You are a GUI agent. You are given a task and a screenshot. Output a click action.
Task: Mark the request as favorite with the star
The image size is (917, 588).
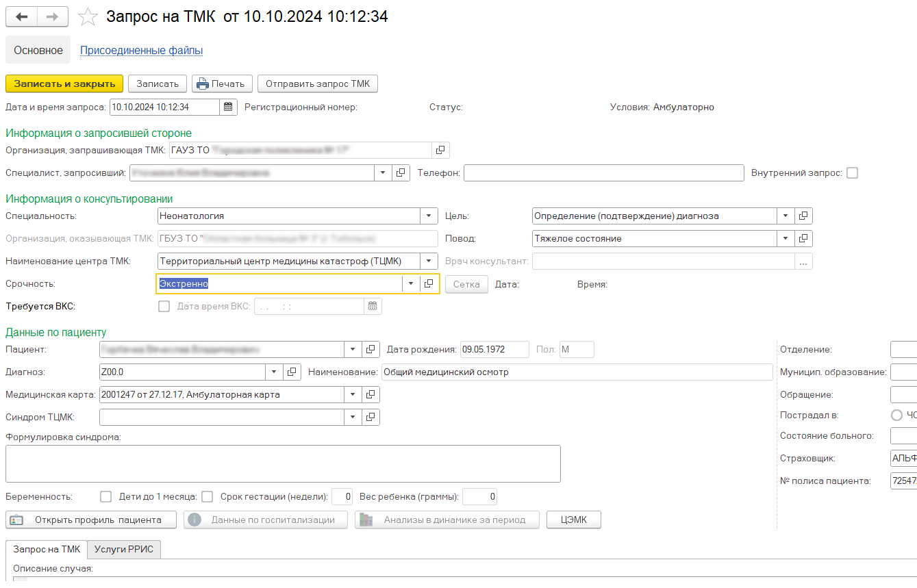click(88, 17)
